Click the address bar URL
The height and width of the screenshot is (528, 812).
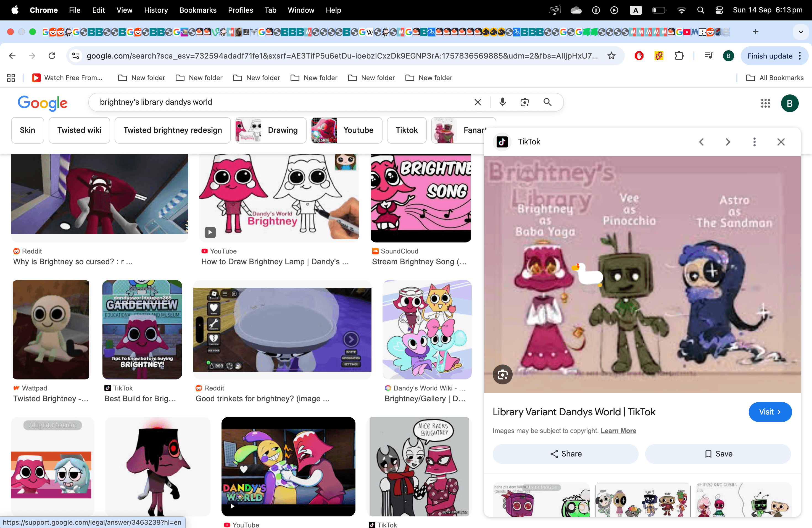tap(342, 56)
